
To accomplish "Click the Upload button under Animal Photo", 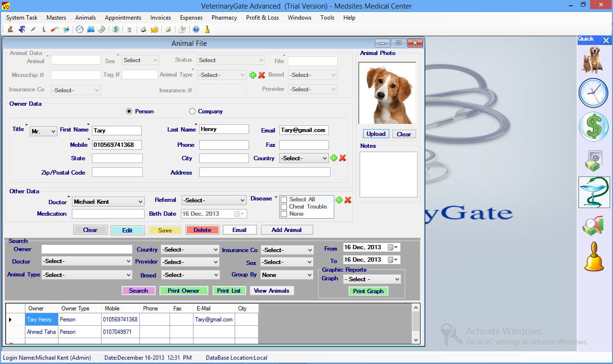I will coord(376,134).
